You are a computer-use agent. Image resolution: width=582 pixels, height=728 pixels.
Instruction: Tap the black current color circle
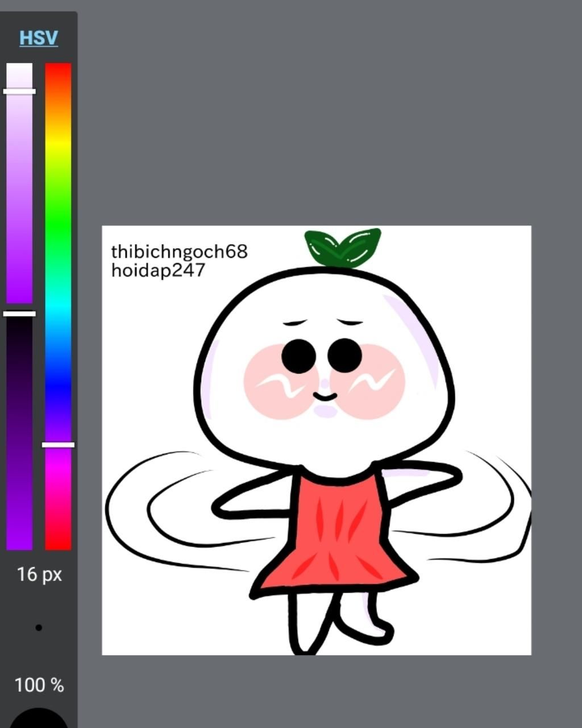click(39, 718)
